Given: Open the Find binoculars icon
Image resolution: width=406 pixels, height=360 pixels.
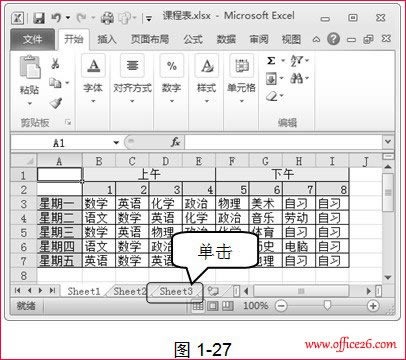Looking at the screenshot, I should click(x=297, y=78).
